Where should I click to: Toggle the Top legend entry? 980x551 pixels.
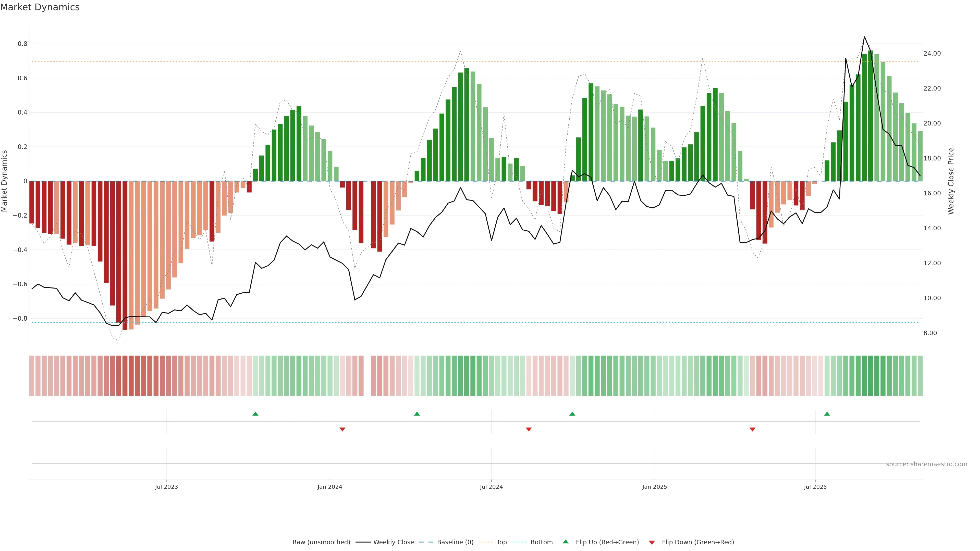(x=501, y=542)
